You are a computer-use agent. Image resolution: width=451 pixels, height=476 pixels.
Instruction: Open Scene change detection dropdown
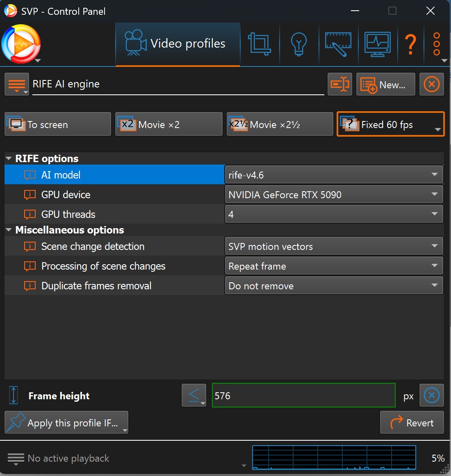334,247
